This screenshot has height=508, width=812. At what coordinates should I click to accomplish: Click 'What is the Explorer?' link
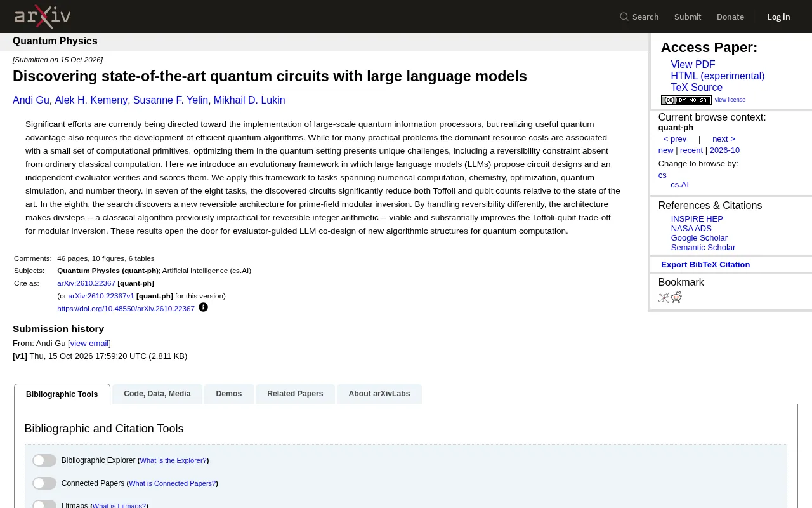tap(173, 460)
